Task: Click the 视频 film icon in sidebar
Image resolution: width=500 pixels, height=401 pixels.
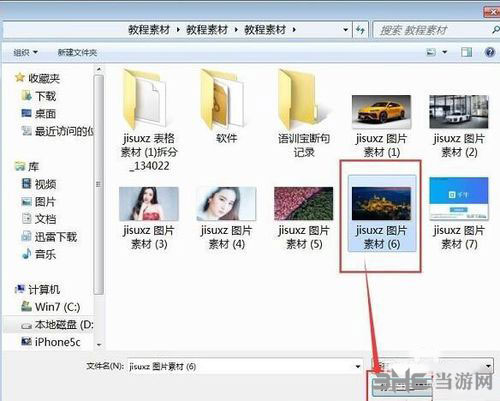Action: pos(26,183)
